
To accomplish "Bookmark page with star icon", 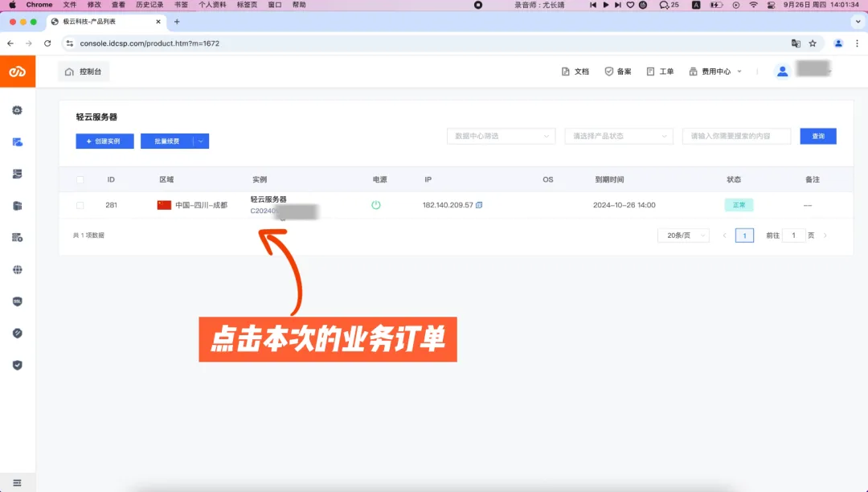I will pyautogui.click(x=813, y=43).
